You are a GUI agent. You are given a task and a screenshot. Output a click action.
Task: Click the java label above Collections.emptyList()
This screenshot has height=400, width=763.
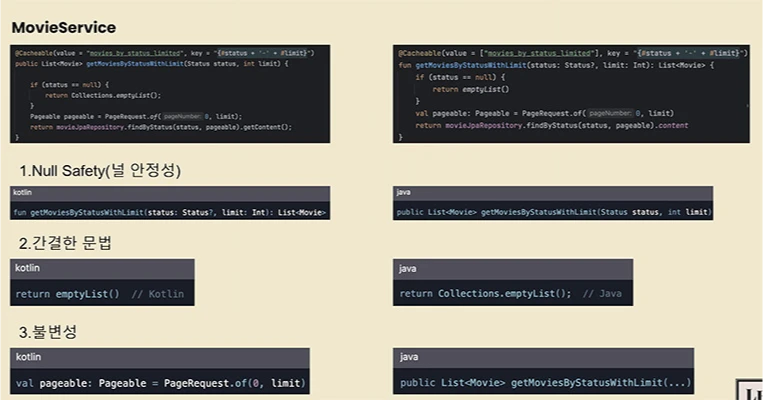click(408, 269)
